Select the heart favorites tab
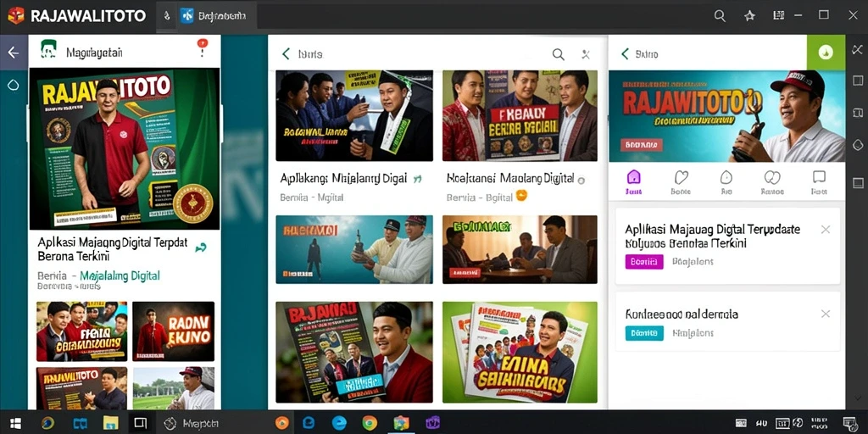 click(x=681, y=183)
